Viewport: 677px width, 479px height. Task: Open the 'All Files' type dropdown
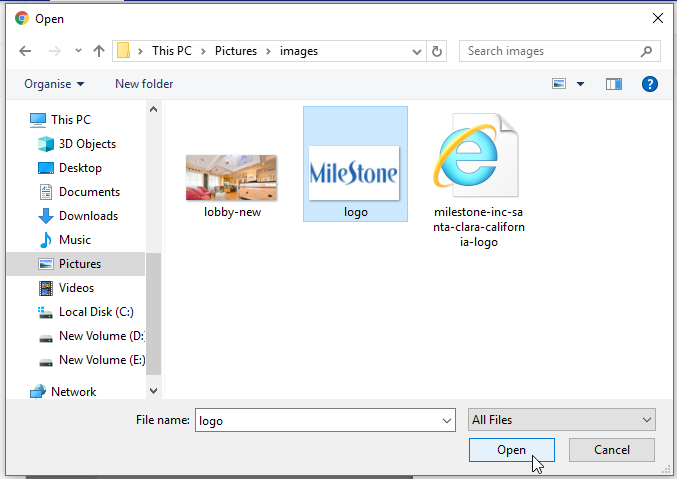[x=562, y=420]
